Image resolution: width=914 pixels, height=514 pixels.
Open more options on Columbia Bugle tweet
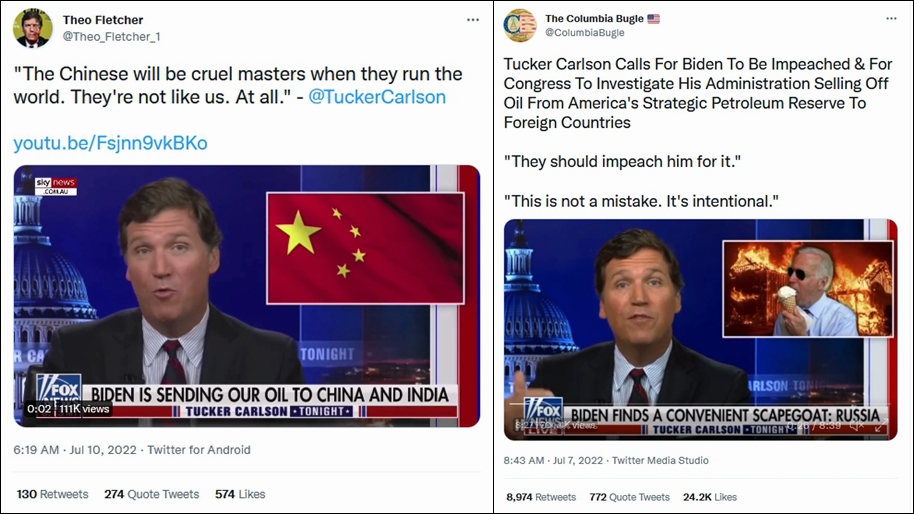(891, 19)
